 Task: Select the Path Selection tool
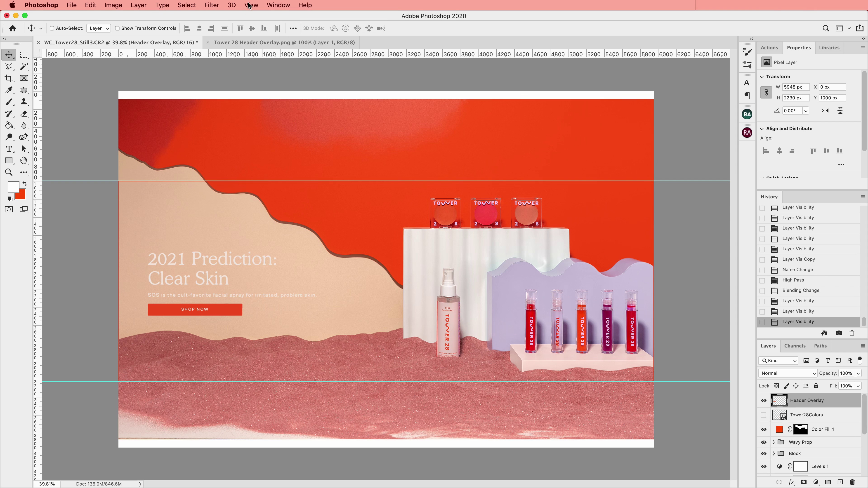click(x=24, y=149)
